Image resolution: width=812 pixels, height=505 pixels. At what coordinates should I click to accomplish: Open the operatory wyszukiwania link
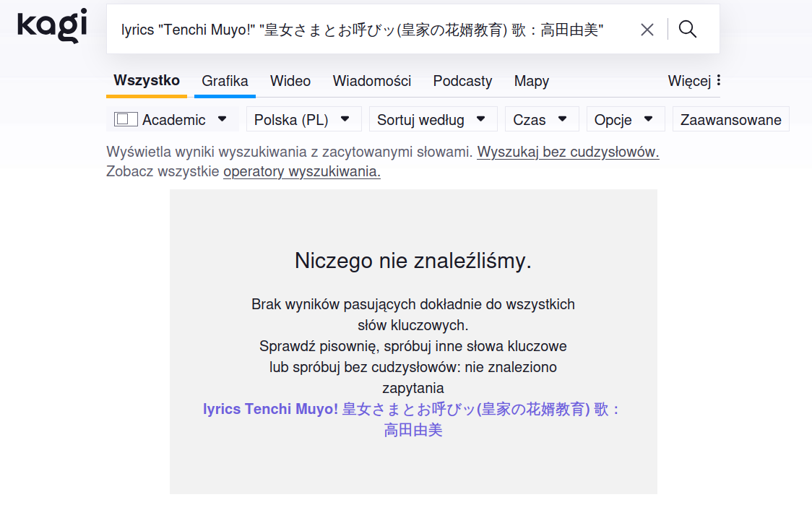301,172
